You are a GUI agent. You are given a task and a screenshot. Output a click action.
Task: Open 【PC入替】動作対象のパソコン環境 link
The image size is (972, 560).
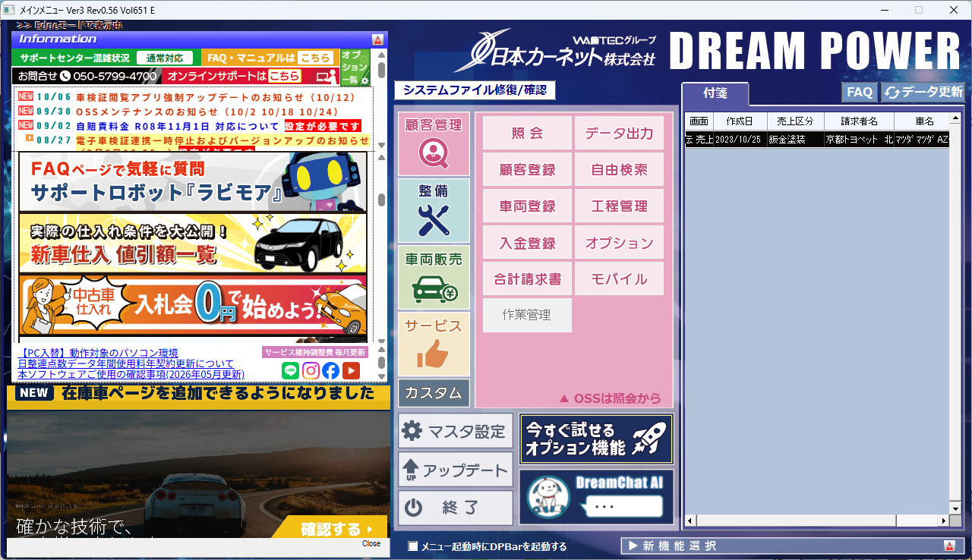tap(98, 354)
